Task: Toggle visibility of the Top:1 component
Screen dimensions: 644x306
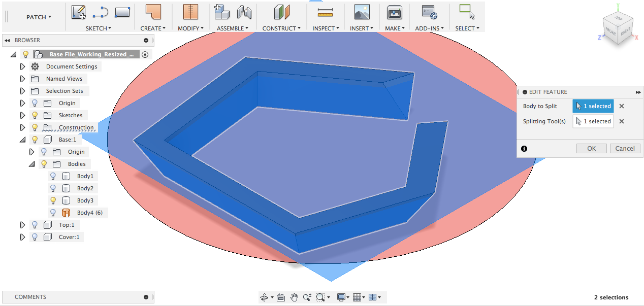Action: coord(35,225)
